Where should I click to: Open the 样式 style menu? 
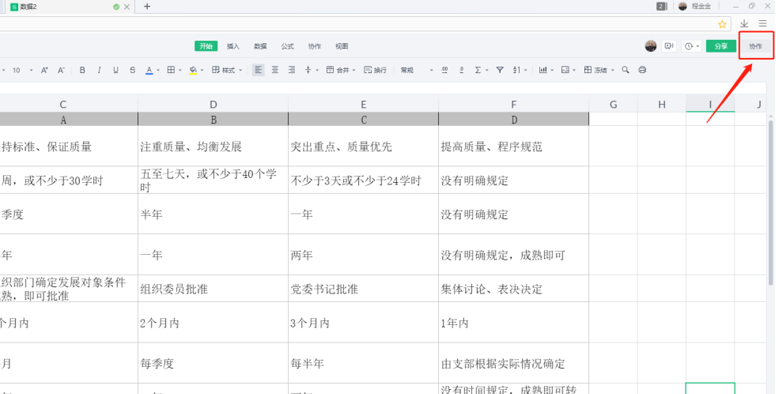click(227, 70)
